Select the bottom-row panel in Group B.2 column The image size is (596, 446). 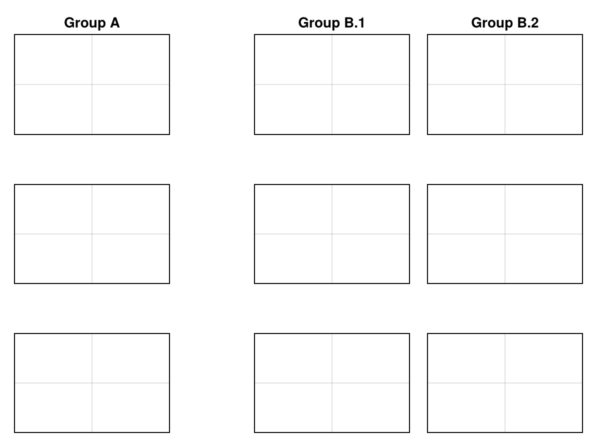coord(505,383)
